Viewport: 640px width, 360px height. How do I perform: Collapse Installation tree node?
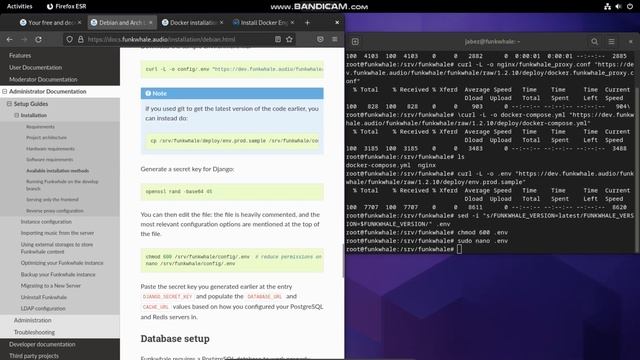click(17, 115)
